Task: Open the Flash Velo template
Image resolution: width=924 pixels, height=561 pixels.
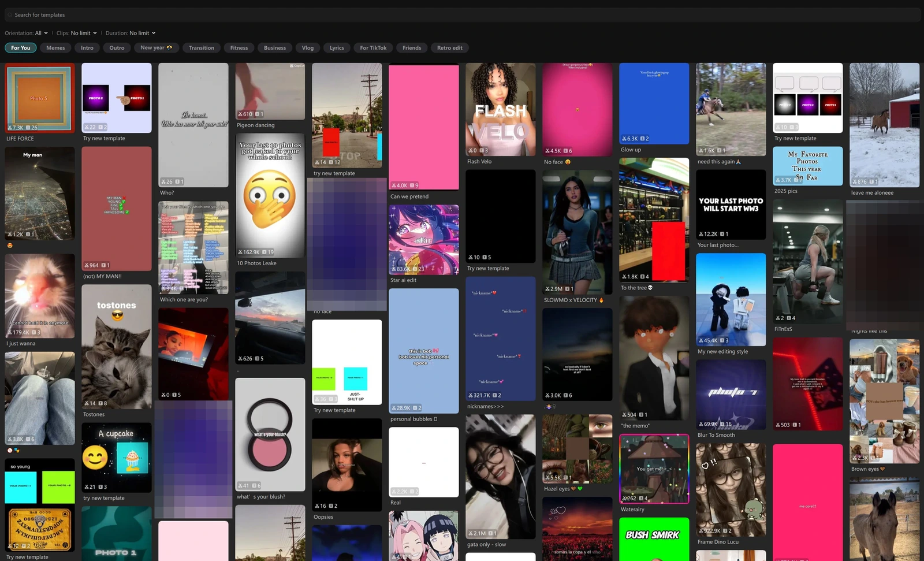Action: coord(500,109)
